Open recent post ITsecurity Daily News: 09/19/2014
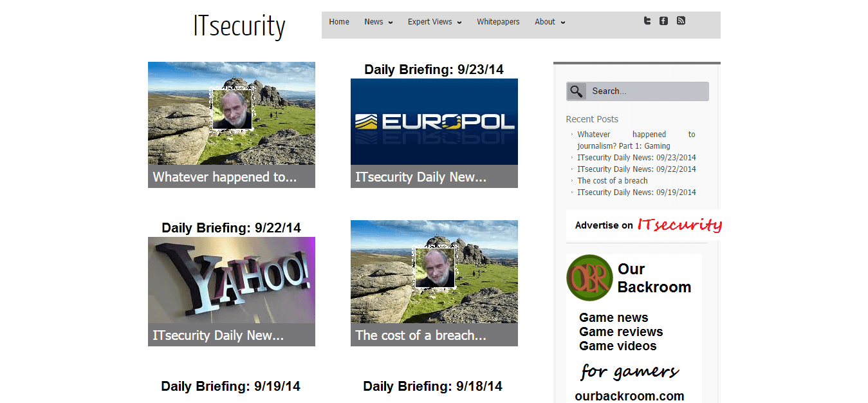The image size is (868, 403). (636, 192)
